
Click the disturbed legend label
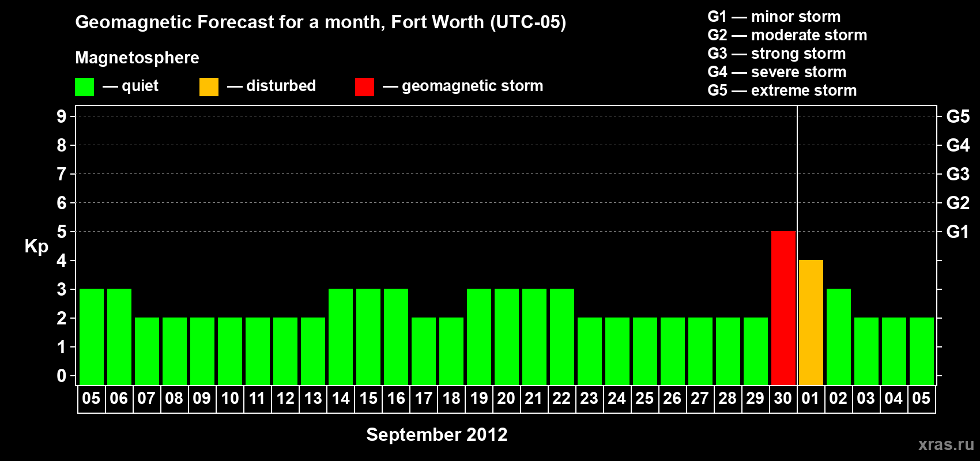click(x=281, y=86)
